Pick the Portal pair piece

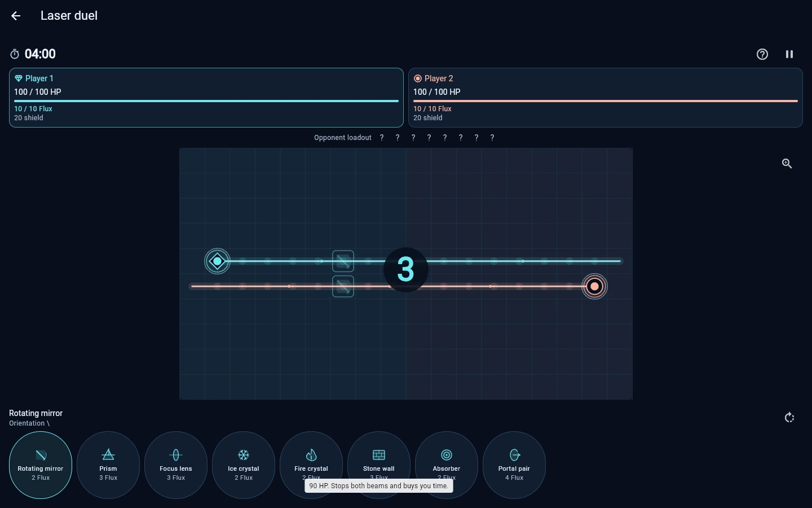[514, 465]
